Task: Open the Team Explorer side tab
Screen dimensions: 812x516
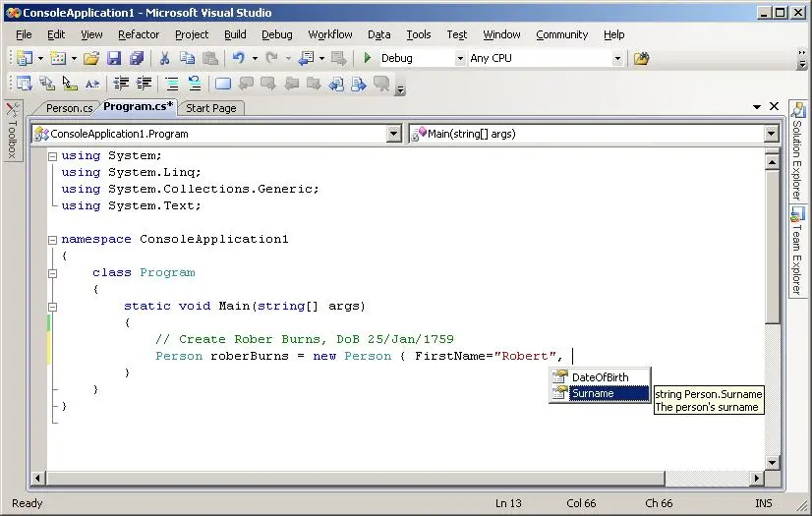Action: (797, 252)
